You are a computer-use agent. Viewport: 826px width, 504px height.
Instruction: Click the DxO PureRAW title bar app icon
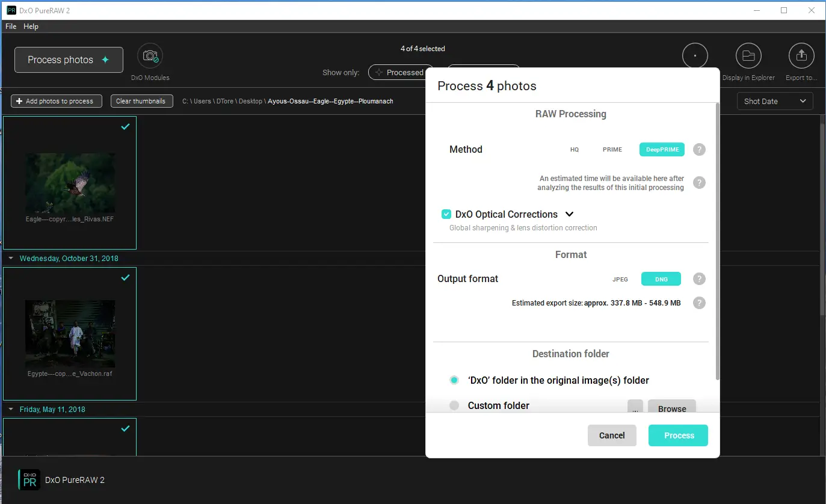coord(11,10)
